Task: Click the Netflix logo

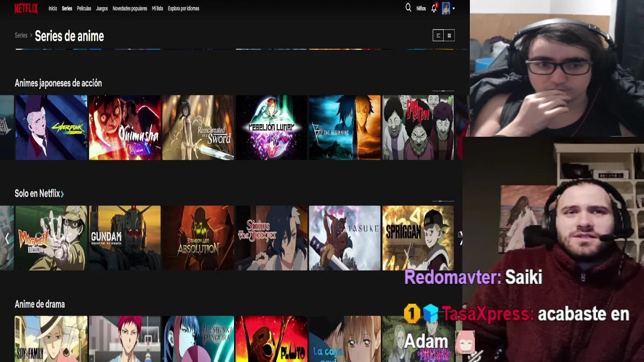Action: [26, 8]
